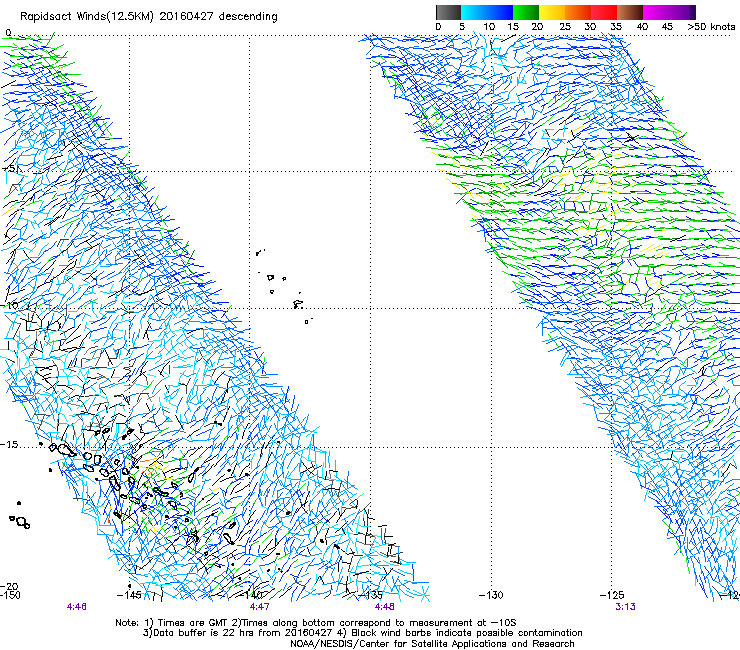Click the 4:46 swath time label
Viewport: 740px width, 650px height.
[76, 607]
